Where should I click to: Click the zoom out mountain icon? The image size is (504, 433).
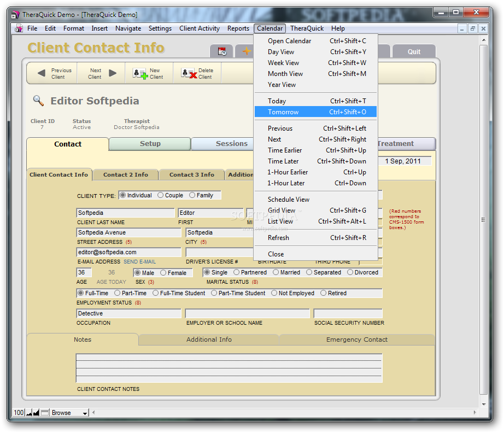click(29, 413)
